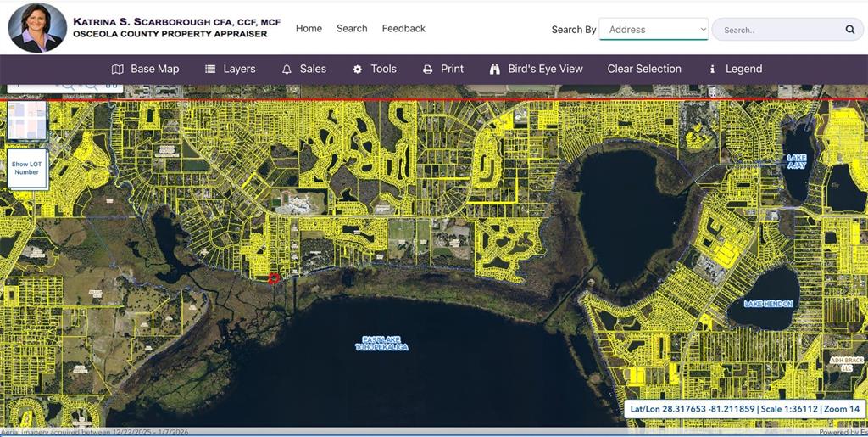Open the Sales menu

[x=304, y=70]
